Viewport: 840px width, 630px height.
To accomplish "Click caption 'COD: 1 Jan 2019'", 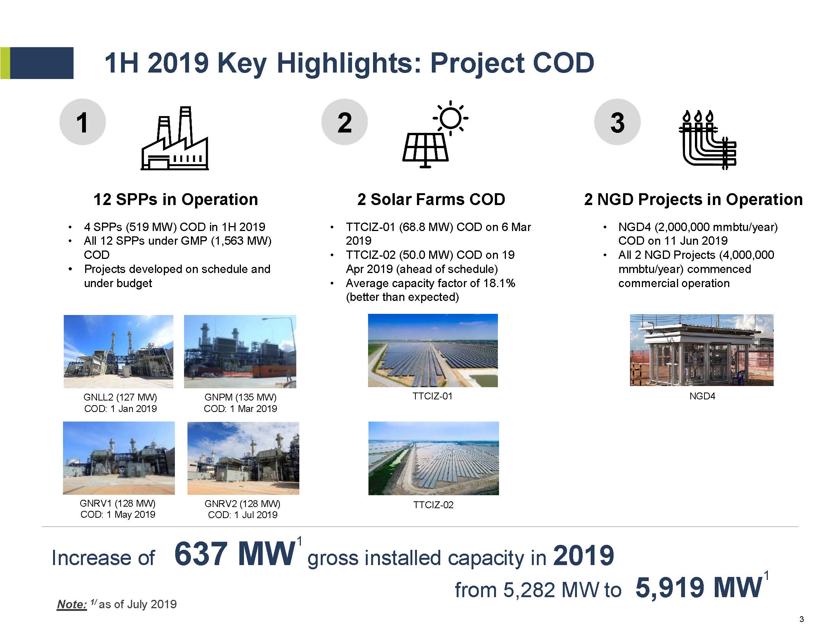I will 120,409.
